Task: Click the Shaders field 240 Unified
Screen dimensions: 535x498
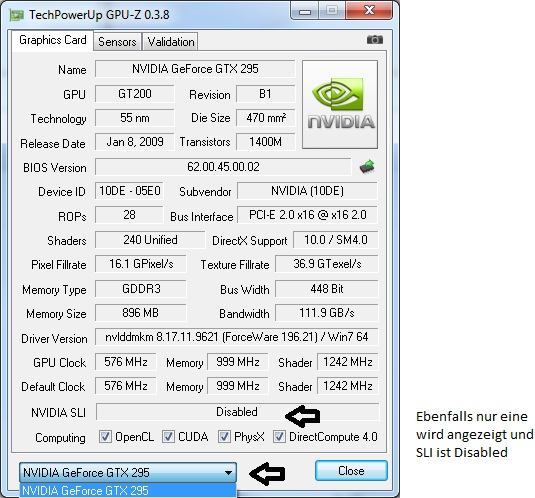Action: tap(150, 240)
